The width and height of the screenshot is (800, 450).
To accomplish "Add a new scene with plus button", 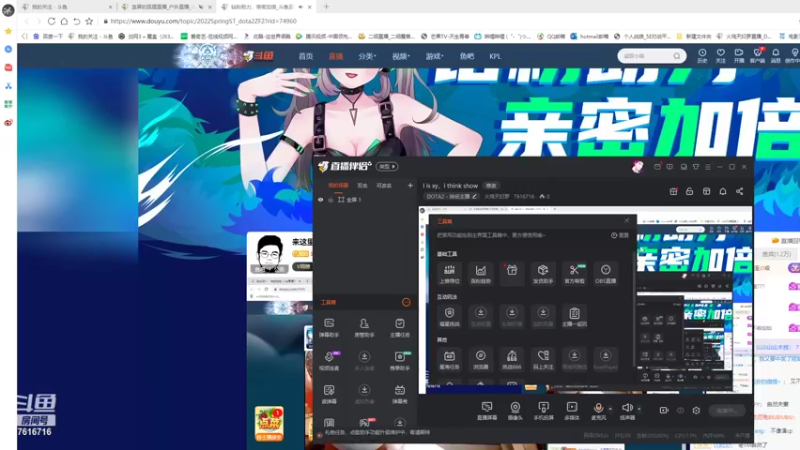I will (410, 185).
